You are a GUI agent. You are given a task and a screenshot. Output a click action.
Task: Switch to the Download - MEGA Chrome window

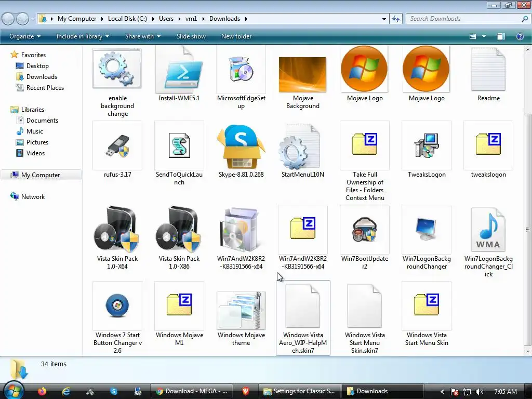click(x=191, y=391)
